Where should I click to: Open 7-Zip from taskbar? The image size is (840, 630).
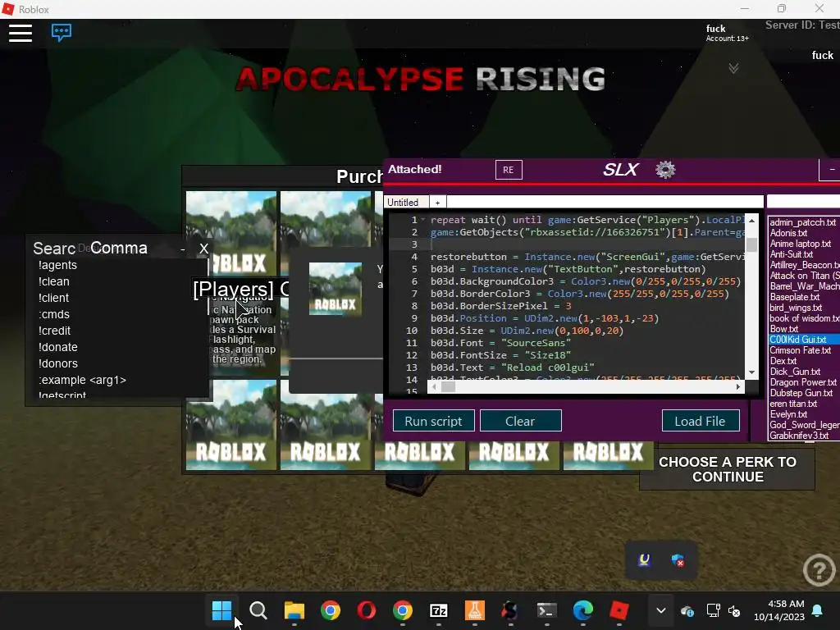point(438,610)
